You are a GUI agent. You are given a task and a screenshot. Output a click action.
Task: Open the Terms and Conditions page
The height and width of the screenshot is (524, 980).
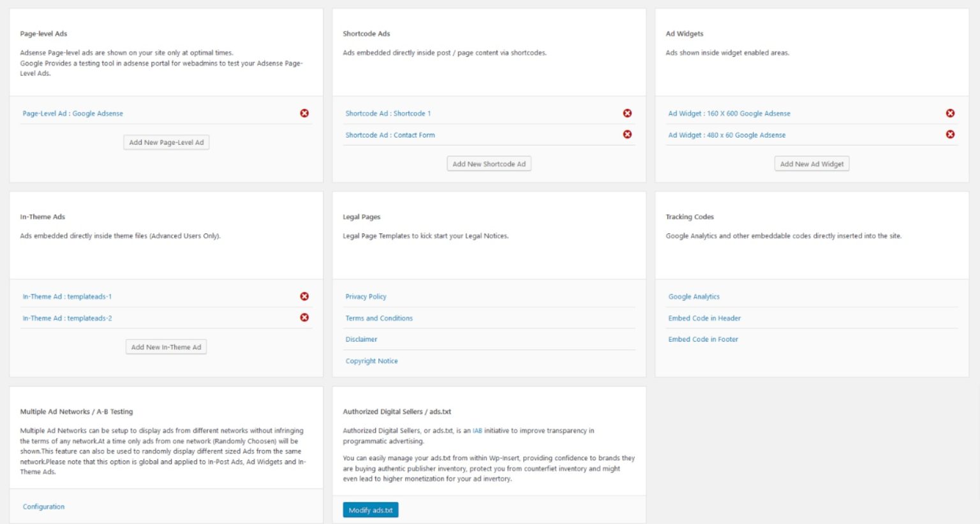[x=379, y=317]
